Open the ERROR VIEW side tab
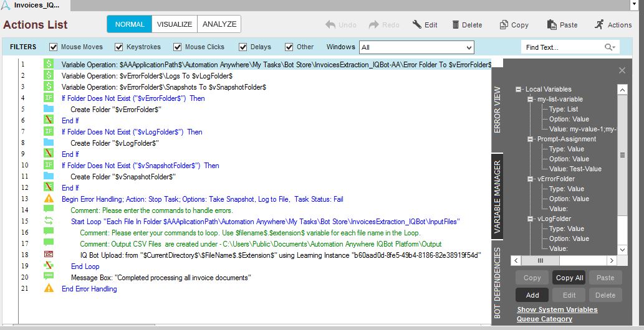The width and height of the screenshot is (644, 330). pos(497,110)
